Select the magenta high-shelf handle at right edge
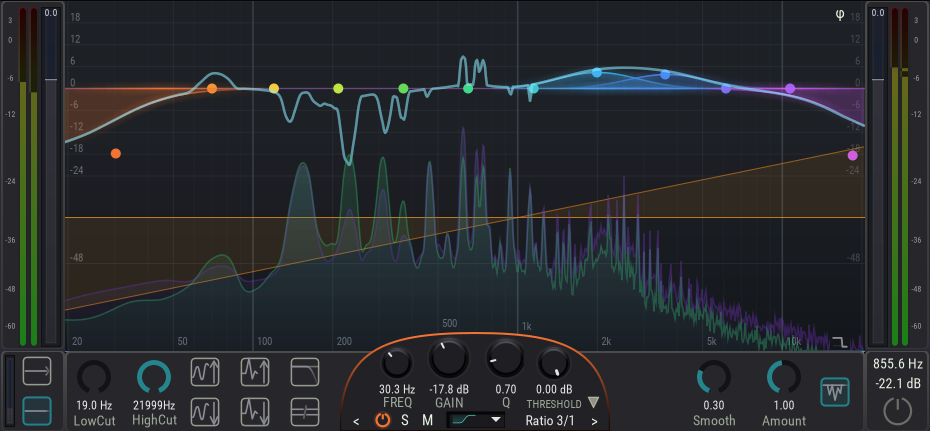 coord(853,156)
